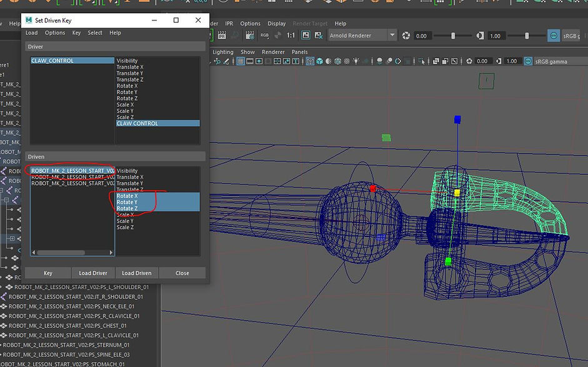Image resolution: width=588 pixels, height=367 pixels.
Task: Click the Key button in Set Driven Key
Action: 47,273
